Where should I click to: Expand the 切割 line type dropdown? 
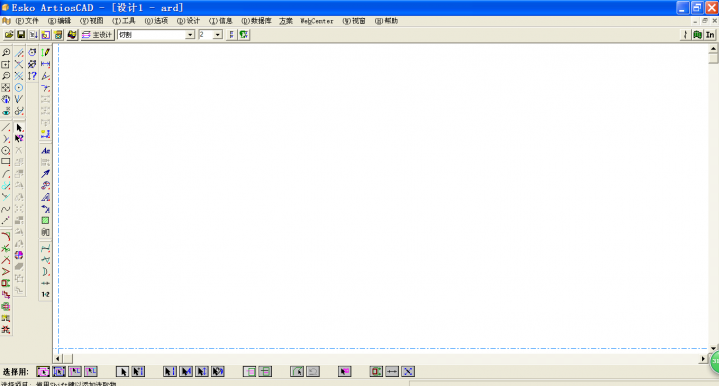point(190,35)
